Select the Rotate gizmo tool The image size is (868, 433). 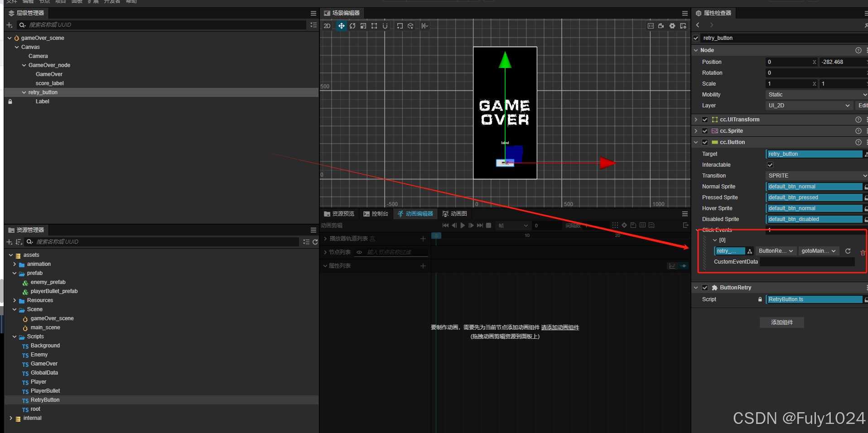tap(352, 26)
